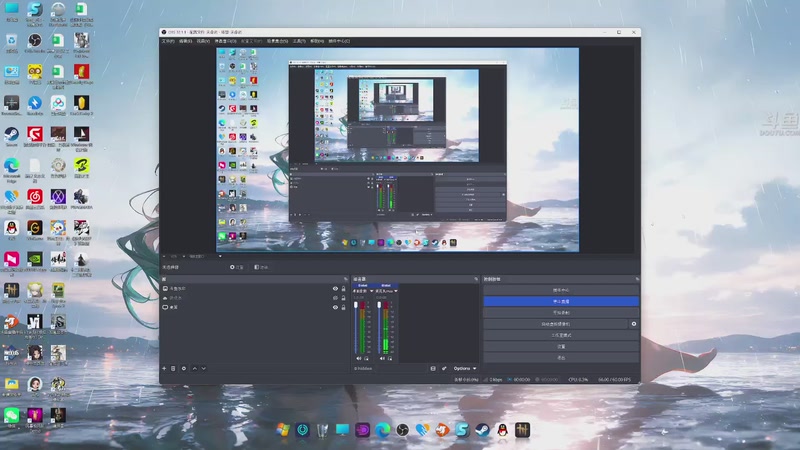Click the add source plus icon

click(x=165, y=368)
